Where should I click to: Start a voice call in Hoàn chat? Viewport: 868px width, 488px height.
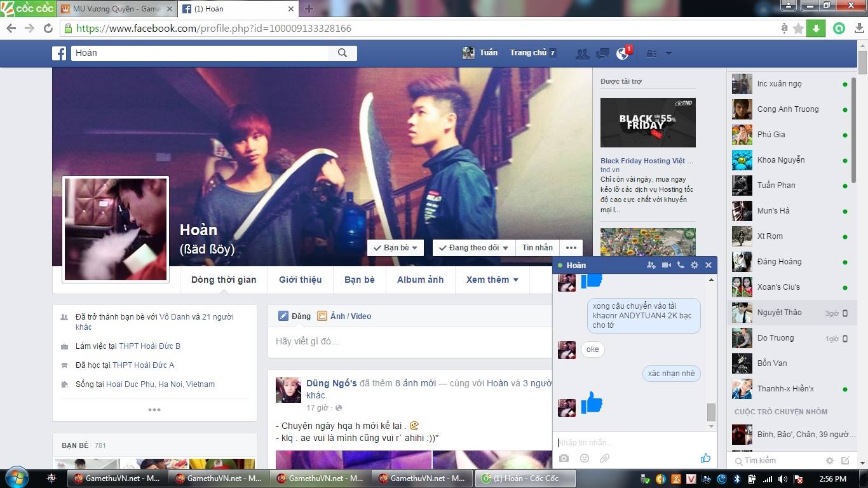click(681, 265)
